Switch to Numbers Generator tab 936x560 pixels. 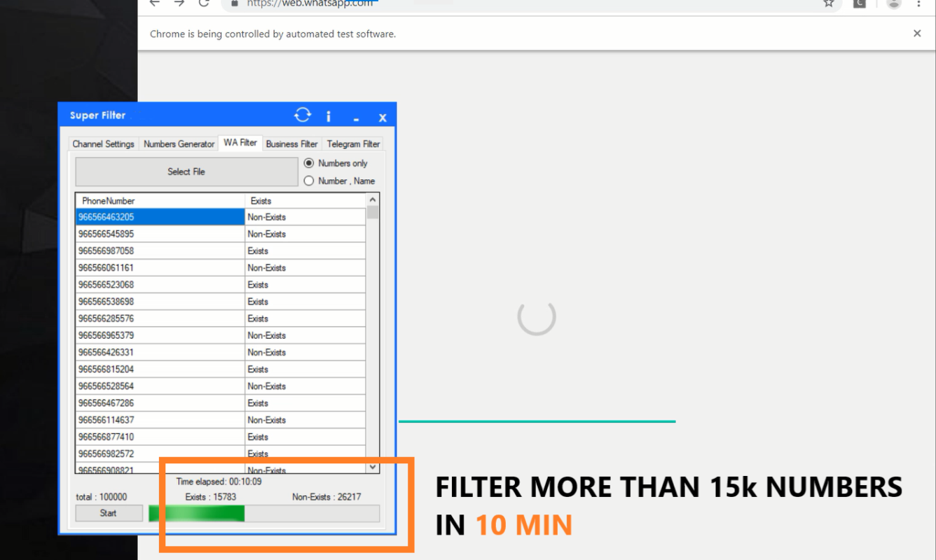tap(179, 143)
